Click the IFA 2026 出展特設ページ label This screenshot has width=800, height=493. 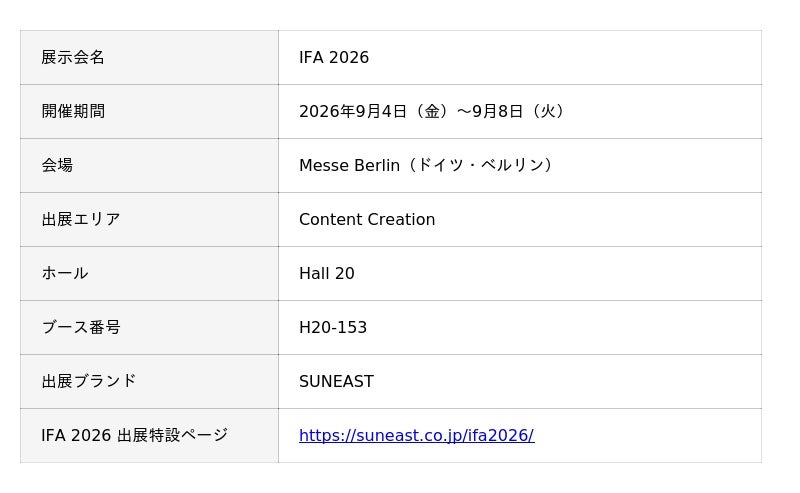coord(135,435)
